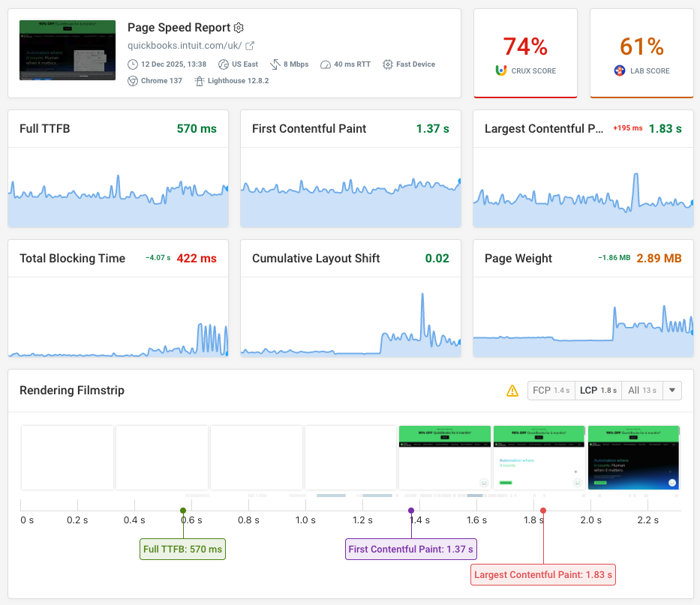The height and width of the screenshot is (605, 700).
Task: Click the Largest Contentful Paint timeline marker
Action: 543,509
